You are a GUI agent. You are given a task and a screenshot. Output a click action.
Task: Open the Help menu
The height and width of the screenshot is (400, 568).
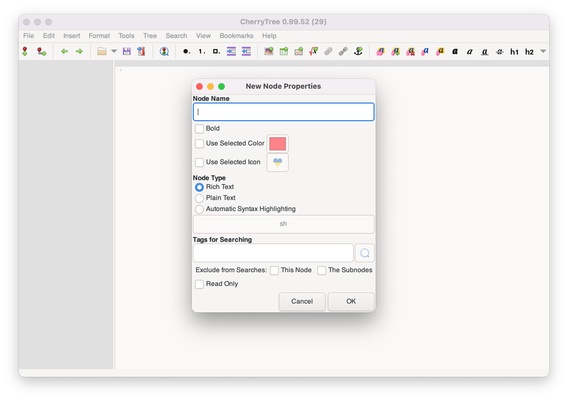(269, 36)
